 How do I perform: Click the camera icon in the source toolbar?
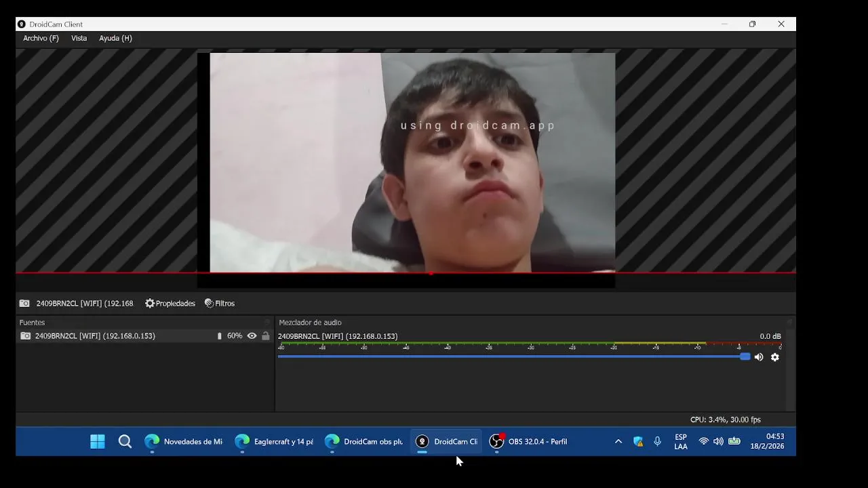(x=24, y=304)
